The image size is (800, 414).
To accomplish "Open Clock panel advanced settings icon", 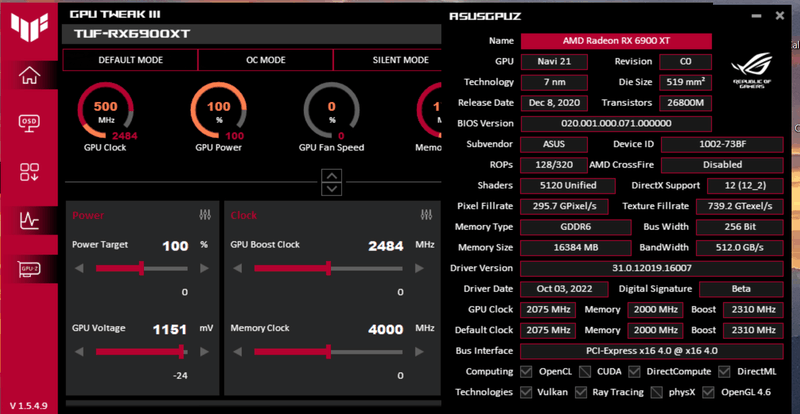I will click(427, 215).
